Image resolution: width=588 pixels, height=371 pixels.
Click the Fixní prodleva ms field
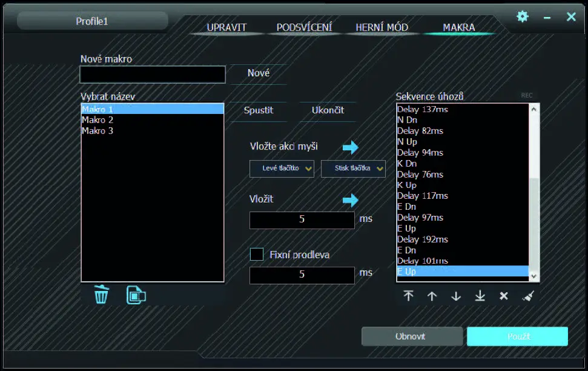[x=302, y=275]
